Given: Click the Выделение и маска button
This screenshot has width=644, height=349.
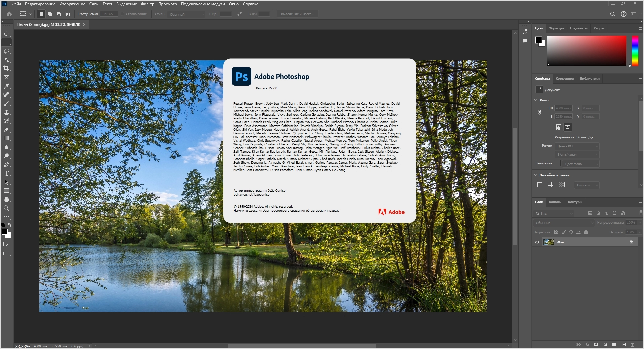Looking at the screenshot, I should 298,14.
